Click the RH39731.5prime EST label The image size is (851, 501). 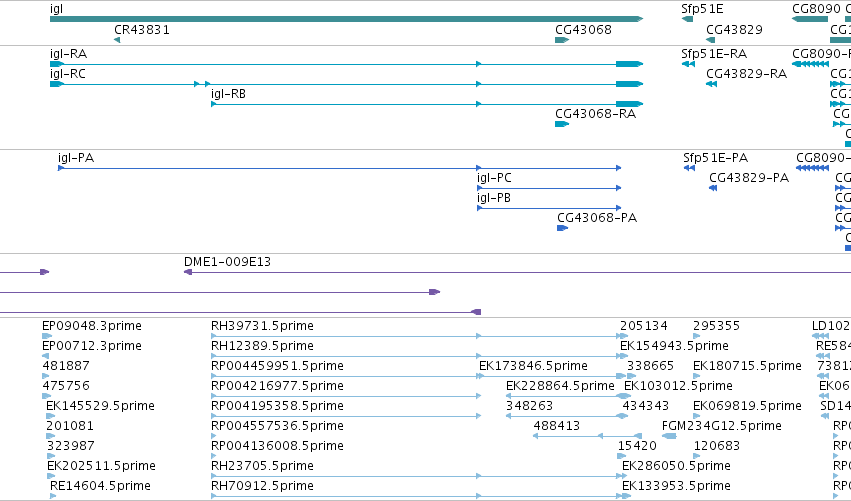pyautogui.click(x=262, y=326)
